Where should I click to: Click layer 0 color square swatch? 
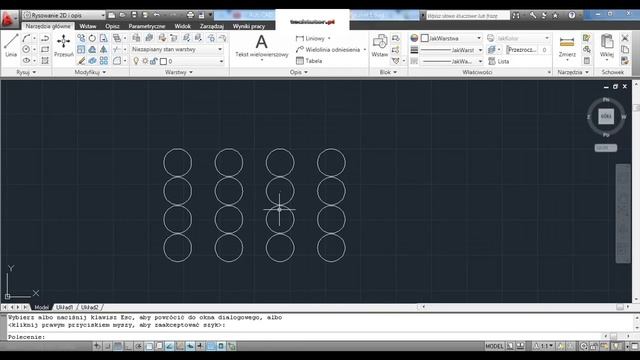(163, 61)
